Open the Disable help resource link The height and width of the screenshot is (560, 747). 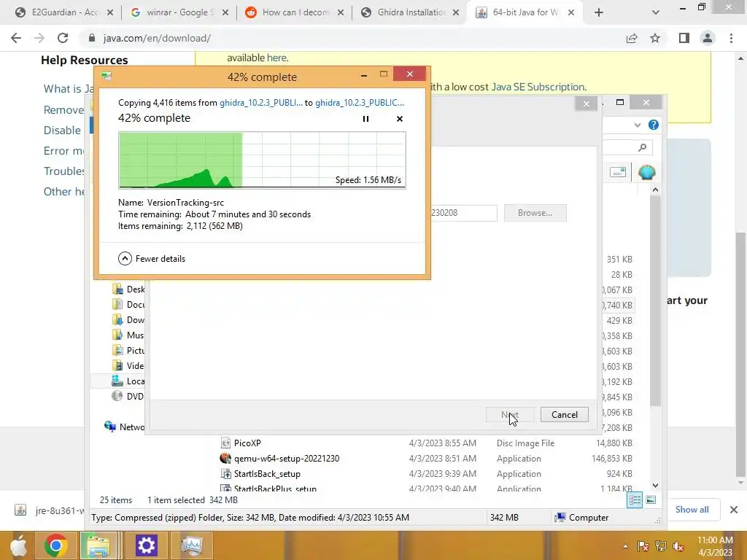pyautogui.click(x=63, y=130)
